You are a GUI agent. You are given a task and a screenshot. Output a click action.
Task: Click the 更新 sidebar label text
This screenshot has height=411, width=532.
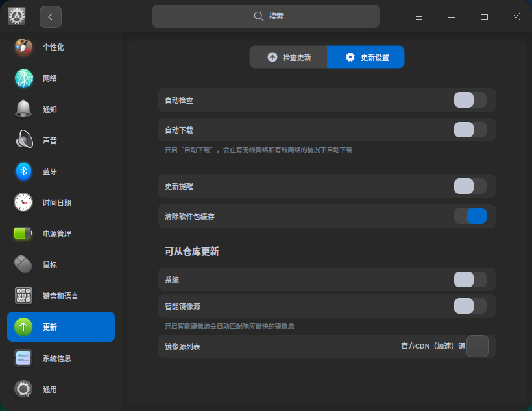[x=50, y=327]
